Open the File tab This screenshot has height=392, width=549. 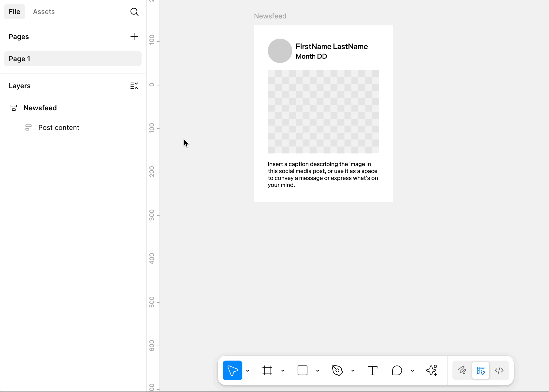(14, 12)
